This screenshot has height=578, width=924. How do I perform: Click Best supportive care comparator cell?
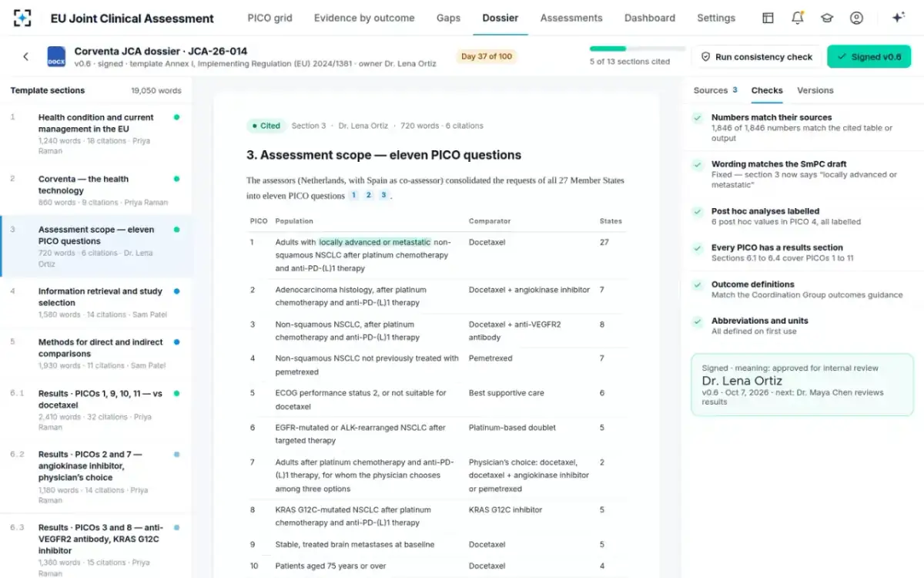click(x=506, y=393)
